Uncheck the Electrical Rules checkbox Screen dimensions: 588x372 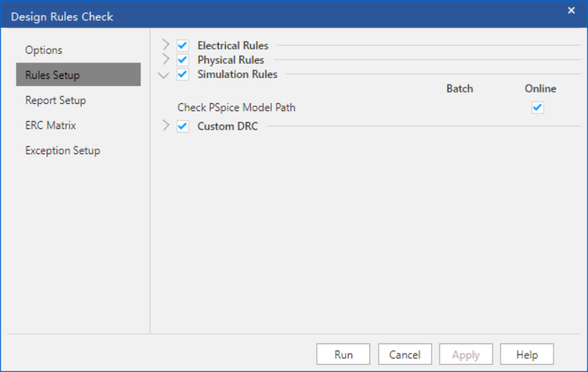pos(183,45)
